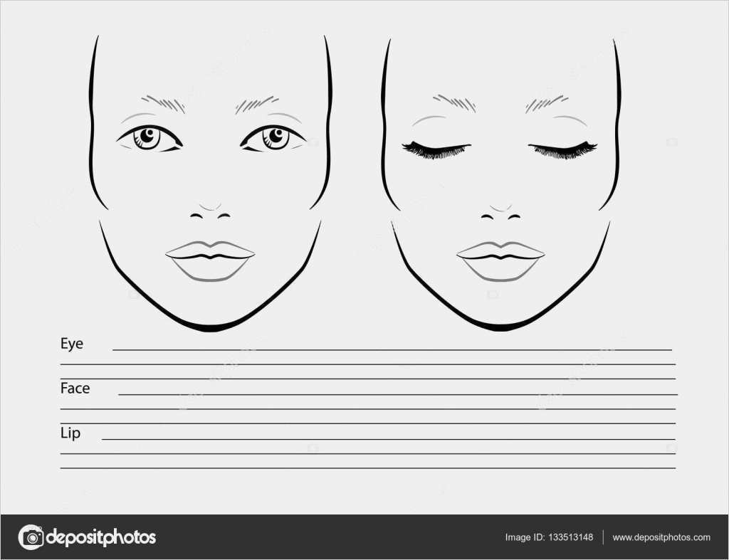Click the leftmost closed eyelashes on the closed-eyed face

(436, 149)
